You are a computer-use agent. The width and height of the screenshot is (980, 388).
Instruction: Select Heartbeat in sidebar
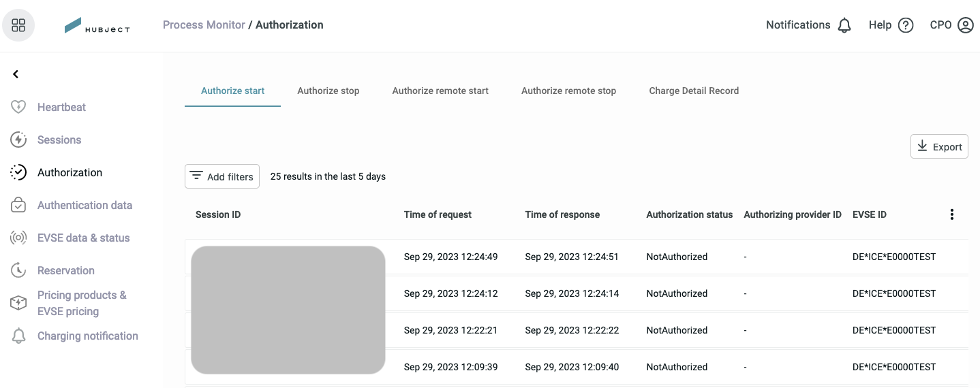61,107
